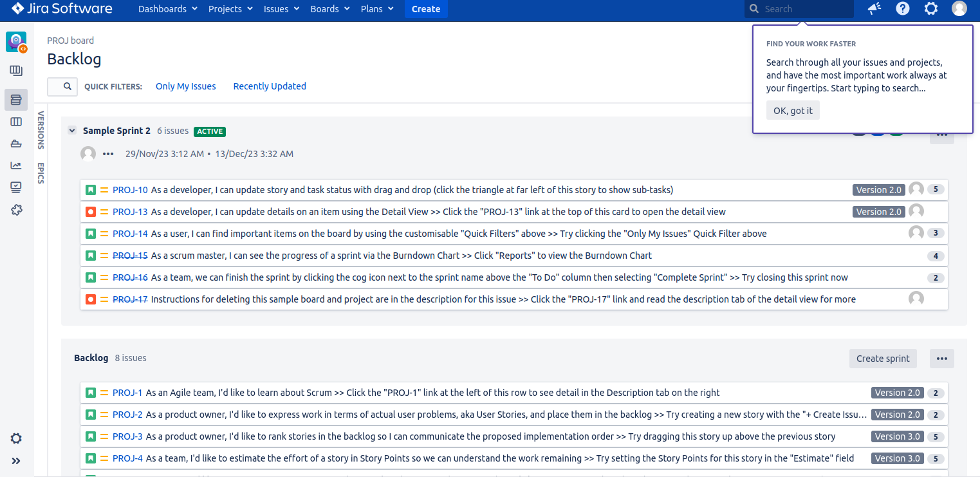Open the PROJ-17 issue link

130,299
